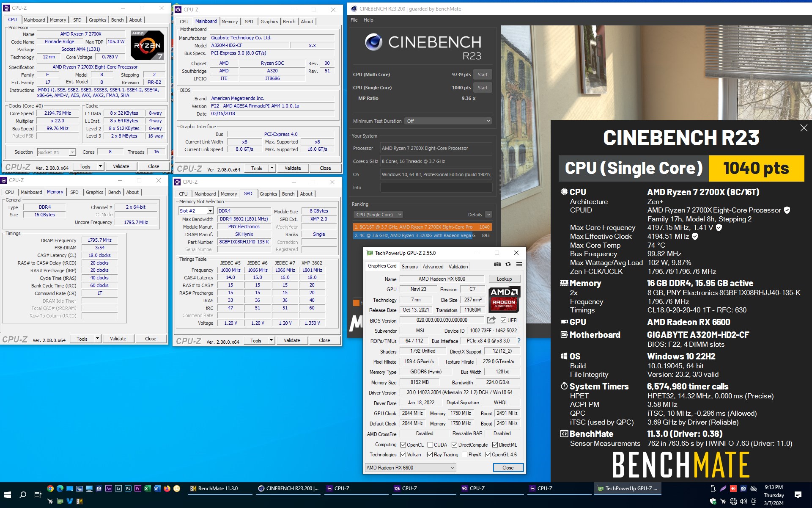
Task: Start the CPU (Multi Core) benchmark
Action: [483, 75]
